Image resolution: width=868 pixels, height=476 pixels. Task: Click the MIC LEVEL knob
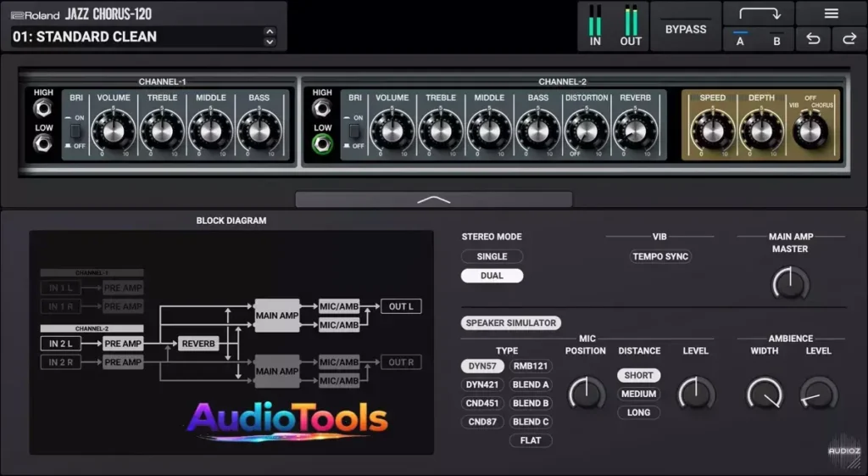tap(697, 394)
